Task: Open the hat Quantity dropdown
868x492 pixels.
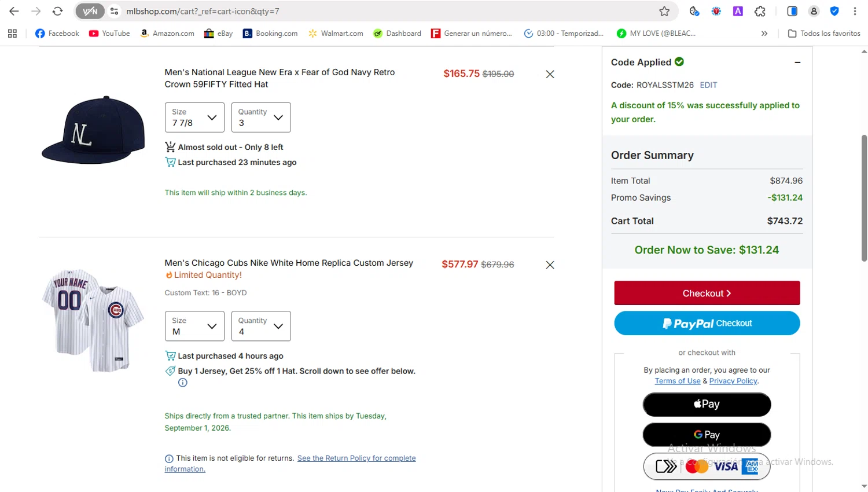Action: coord(261,118)
